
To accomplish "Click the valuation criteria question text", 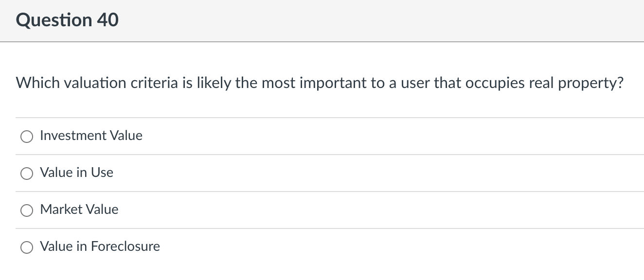I will coord(320,83).
